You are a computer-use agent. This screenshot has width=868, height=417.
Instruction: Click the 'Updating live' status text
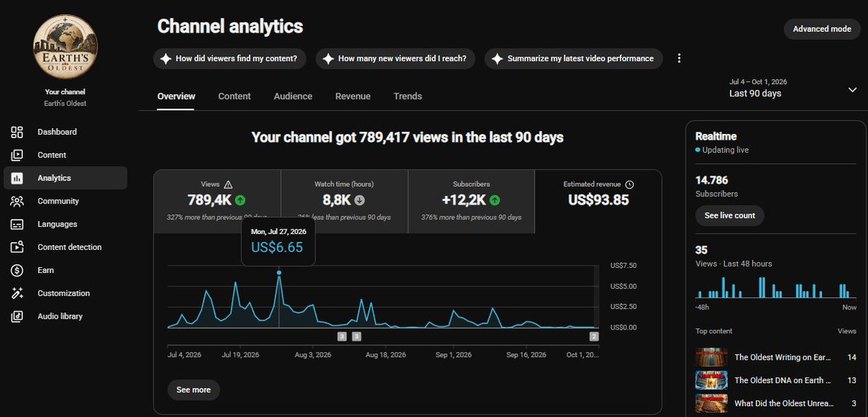point(725,150)
